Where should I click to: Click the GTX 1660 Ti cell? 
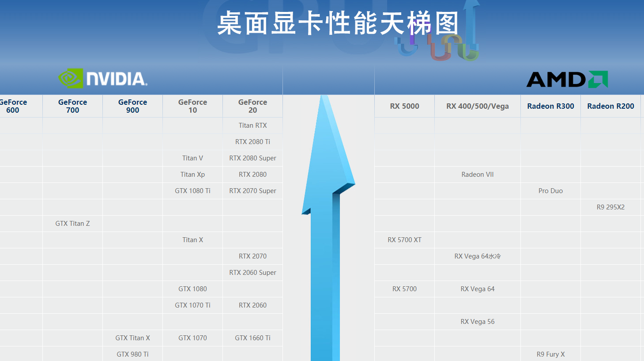(253, 338)
